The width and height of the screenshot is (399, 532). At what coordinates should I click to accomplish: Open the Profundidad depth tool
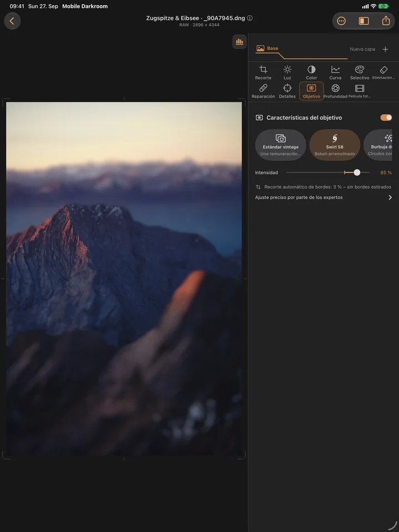click(335, 91)
